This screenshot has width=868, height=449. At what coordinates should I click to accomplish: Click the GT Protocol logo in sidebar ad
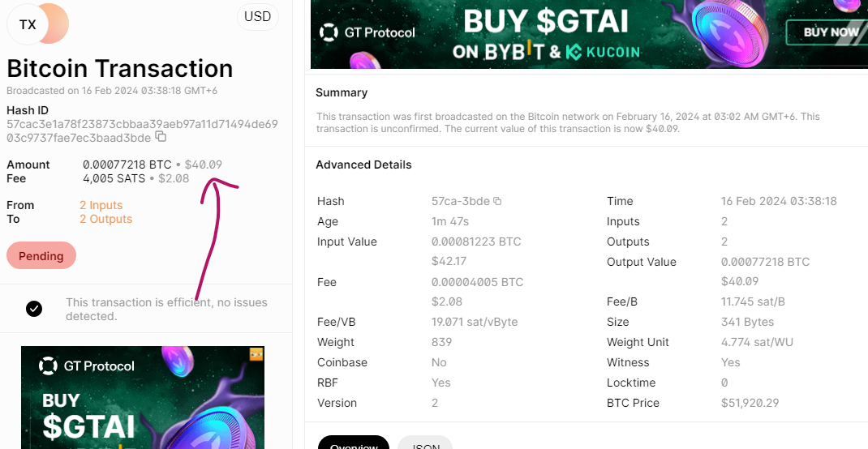pyautogui.click(x=87, y=366)
